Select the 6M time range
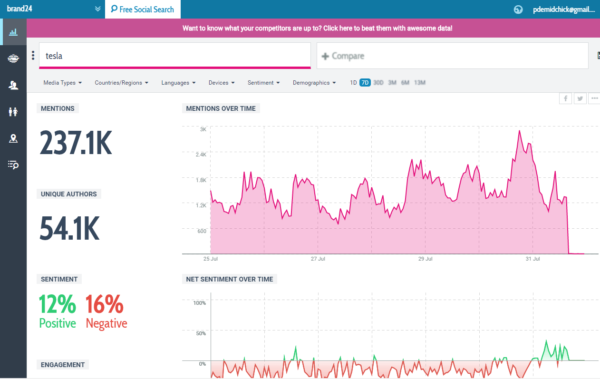600x379 pixels. click(405, 83)
